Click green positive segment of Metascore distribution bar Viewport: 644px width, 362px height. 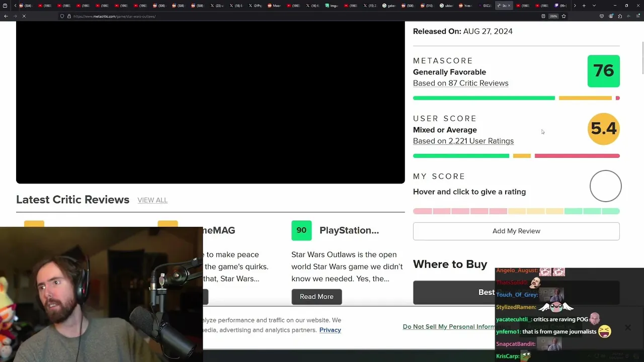pyautogui.click(x=484, y=98)
